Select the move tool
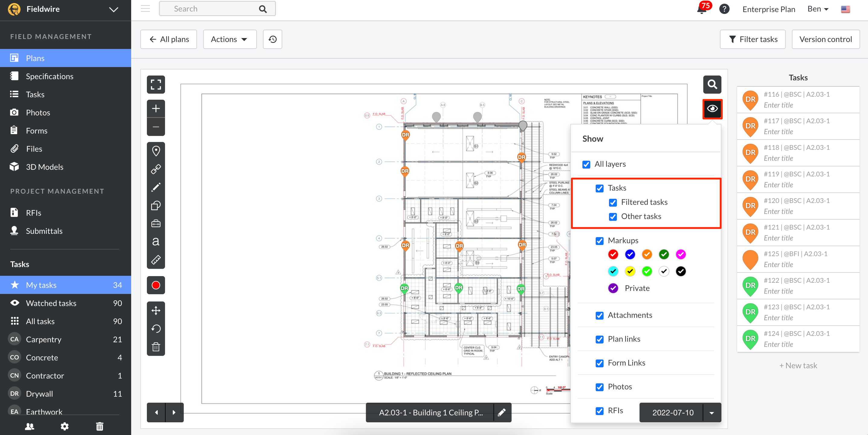The image size is (868, 435). click(156, 311)
